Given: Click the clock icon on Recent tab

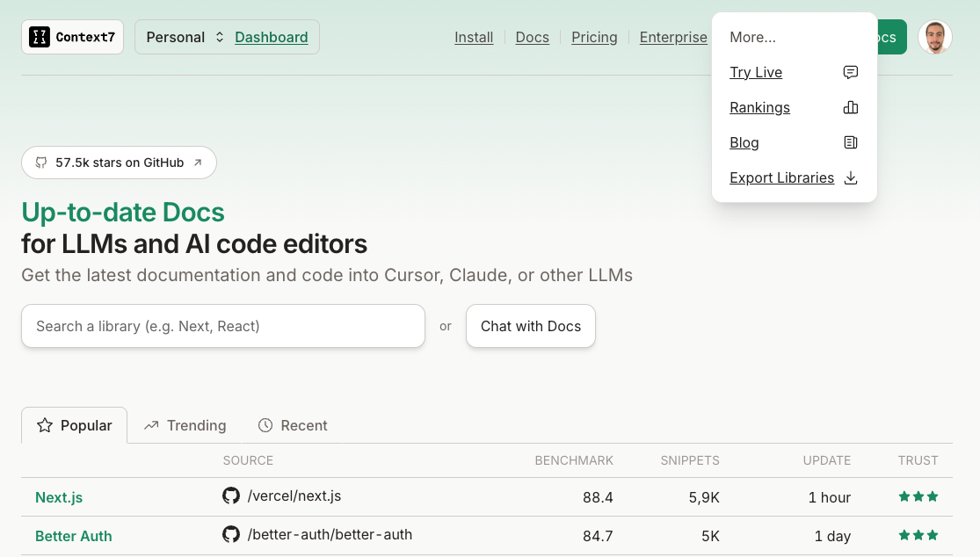Looking at the screenshot, I should 265,425.
